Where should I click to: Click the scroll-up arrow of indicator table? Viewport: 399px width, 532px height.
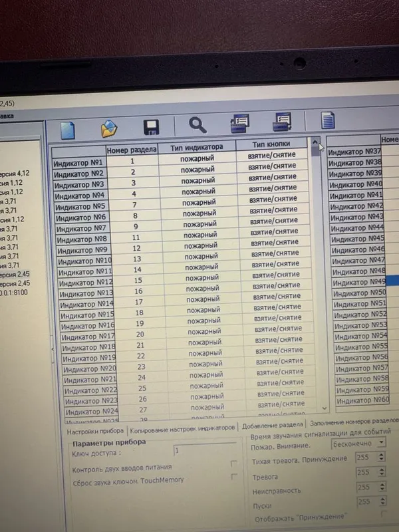315,142
